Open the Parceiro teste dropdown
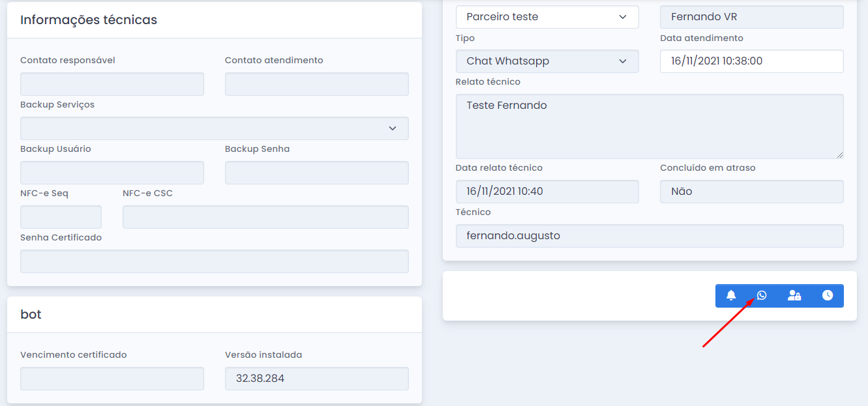The height and width of the screenshot is (406, 868). pyautogui.click(x=546, y=17)
